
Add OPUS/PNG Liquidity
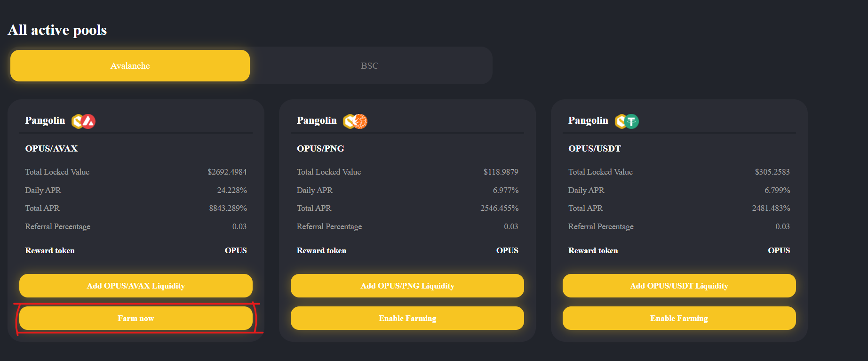tap(407, 286)
